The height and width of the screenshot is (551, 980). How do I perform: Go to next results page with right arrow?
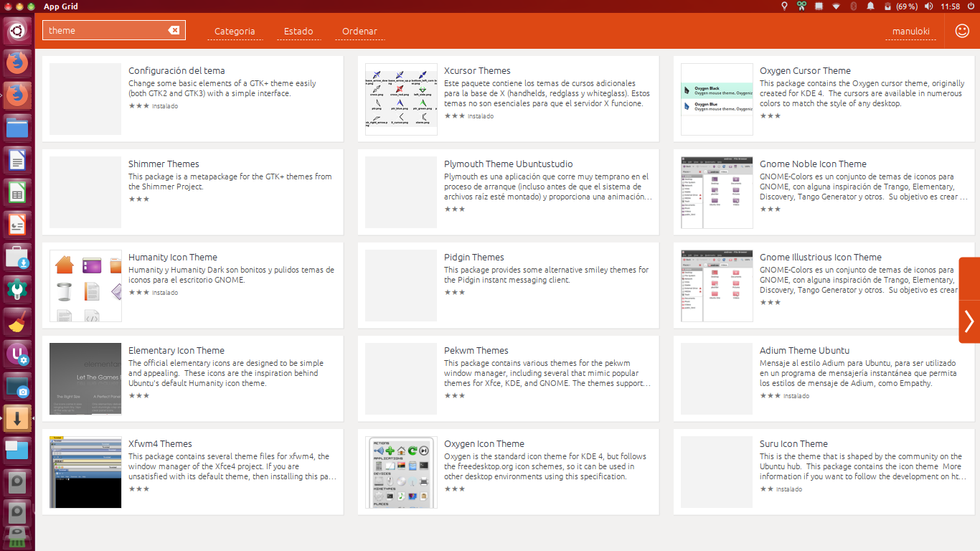coord(969,321)
